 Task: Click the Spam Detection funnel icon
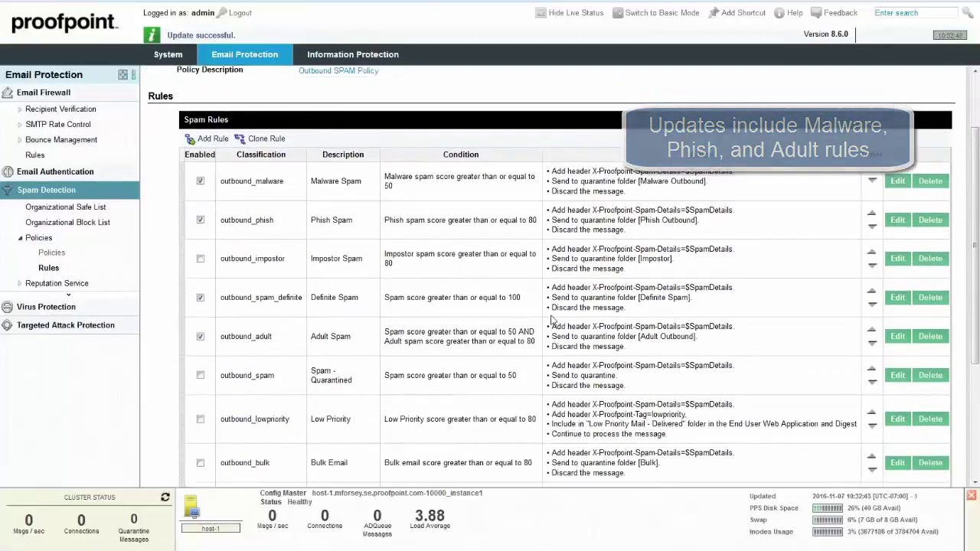8,191
